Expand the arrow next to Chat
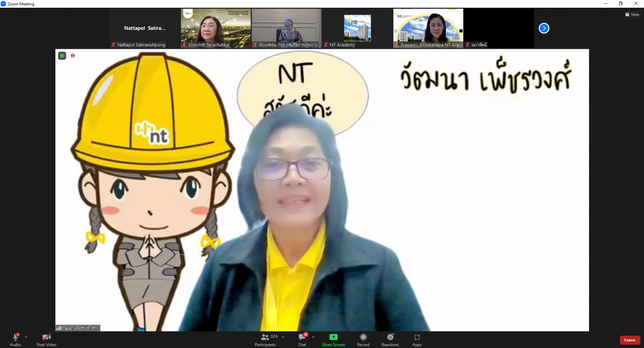644x348 pixels. (313, 337)
